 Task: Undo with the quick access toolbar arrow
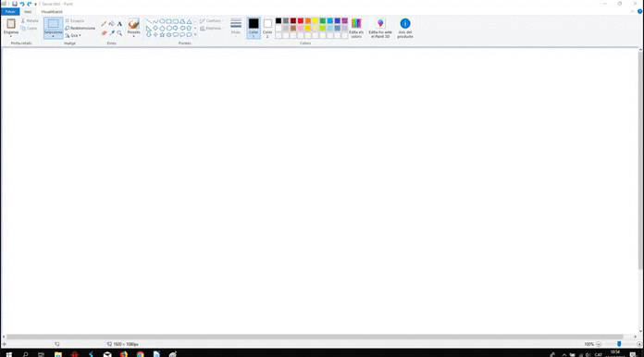[22, 4]
